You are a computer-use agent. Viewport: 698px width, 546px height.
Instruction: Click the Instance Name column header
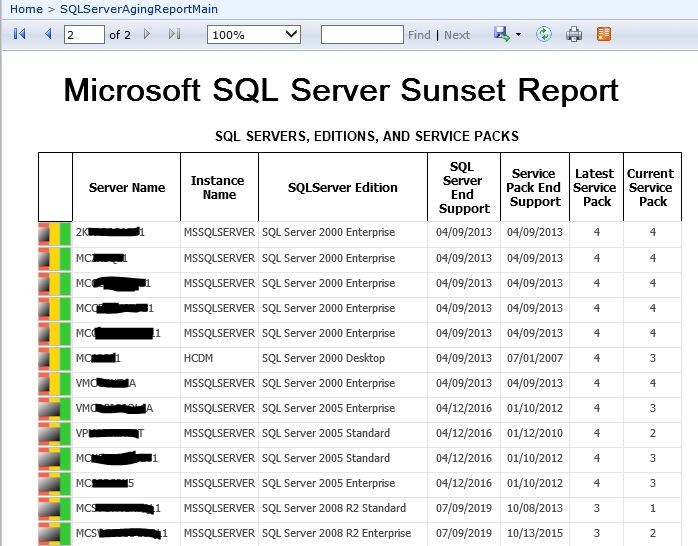[x=219, y=187]
